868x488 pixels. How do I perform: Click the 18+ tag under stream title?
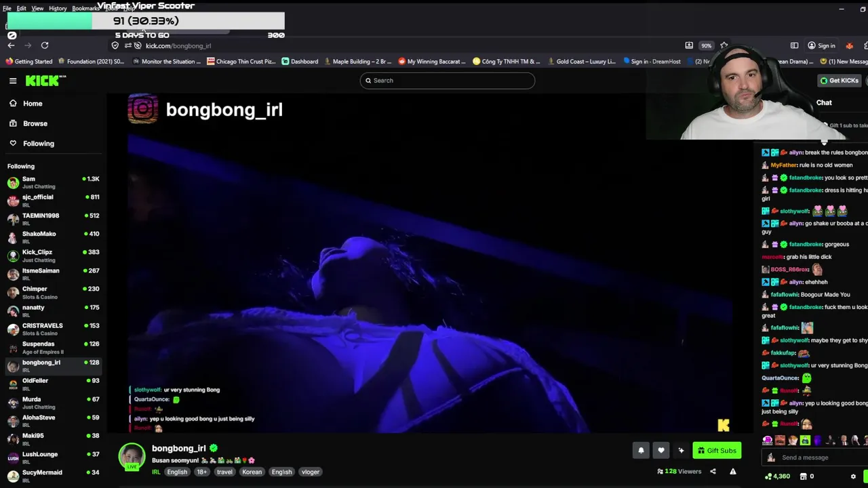click(x=202, y=472)
